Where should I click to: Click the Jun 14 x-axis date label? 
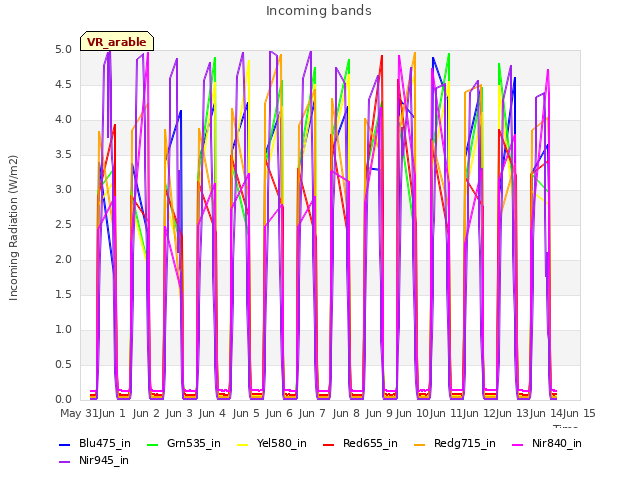(x=545, y=413)
